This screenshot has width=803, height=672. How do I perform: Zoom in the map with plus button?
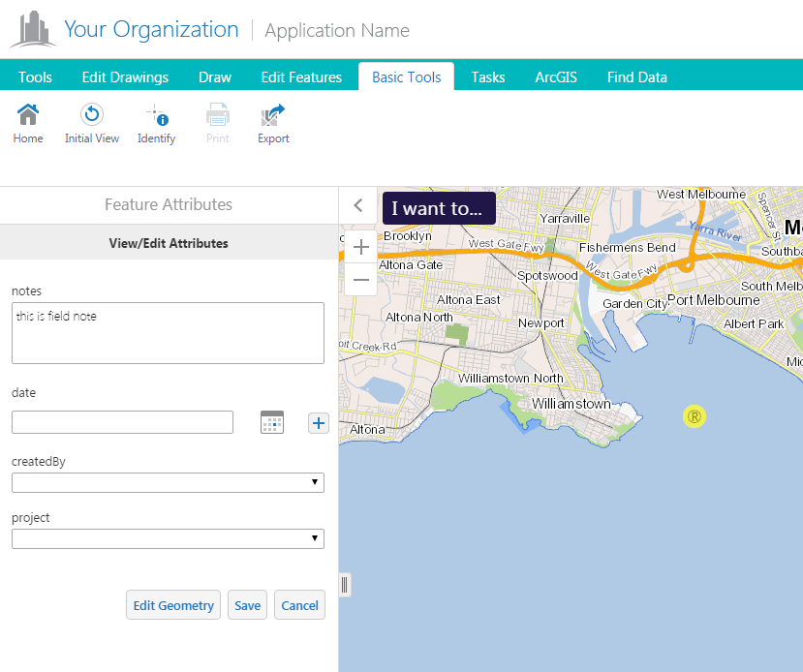361,247
